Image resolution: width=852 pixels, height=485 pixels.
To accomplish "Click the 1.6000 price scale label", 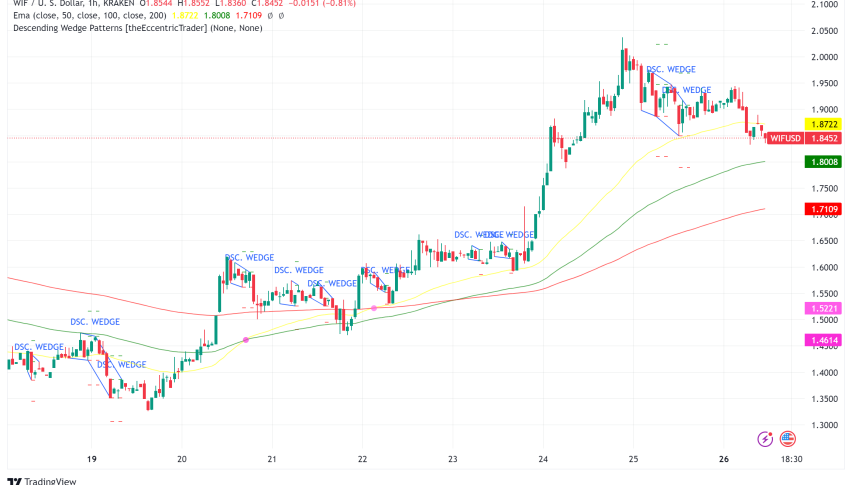I will [x=824, y=267].
